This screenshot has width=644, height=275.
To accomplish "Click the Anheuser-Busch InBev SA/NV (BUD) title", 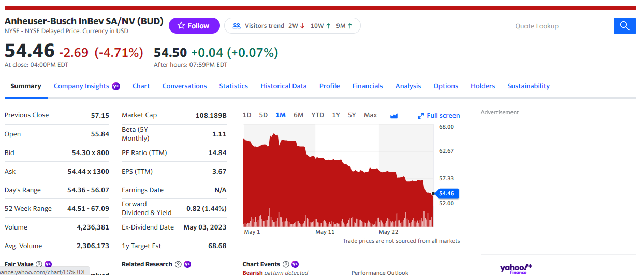I will pyautogui.click(x=84, y=22).
